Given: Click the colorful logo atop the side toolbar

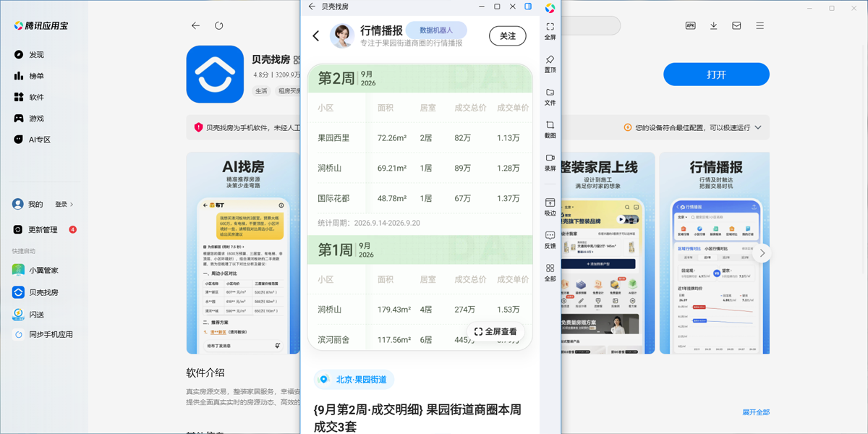Looking at the screenshot, I should [550, 8].
